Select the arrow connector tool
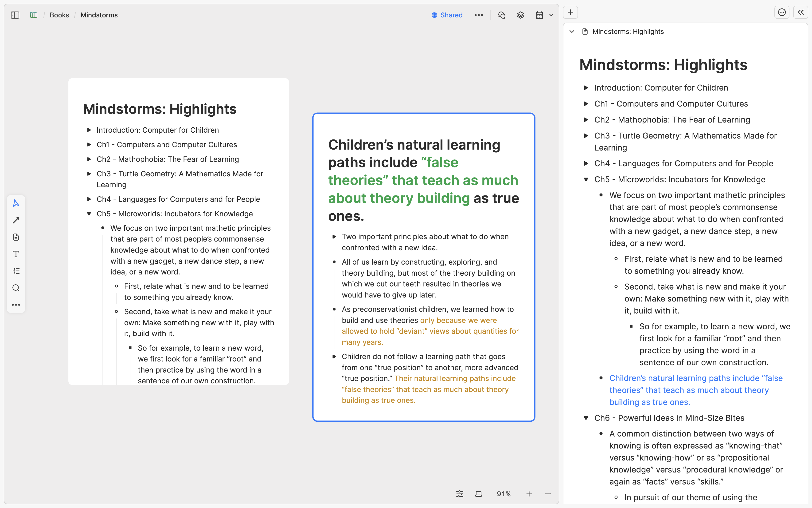The image size is (812, 508). pos(16,220)
